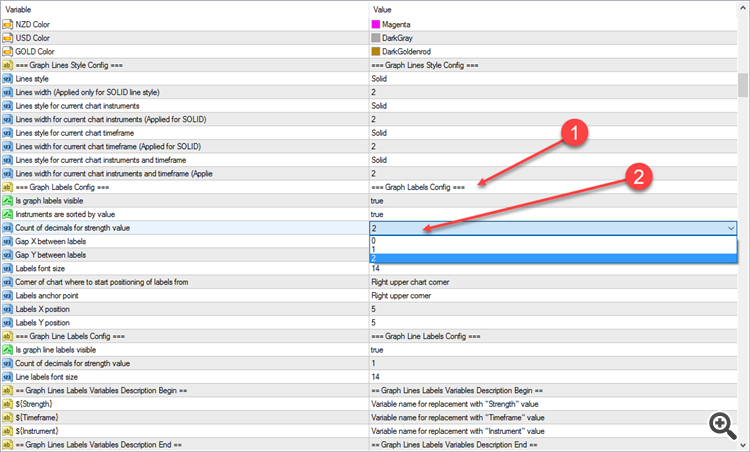This screenshot has height=452, width=750.
Task: Click string icon beside Graph Line Labels Config
Action: (x=7, y=336)
